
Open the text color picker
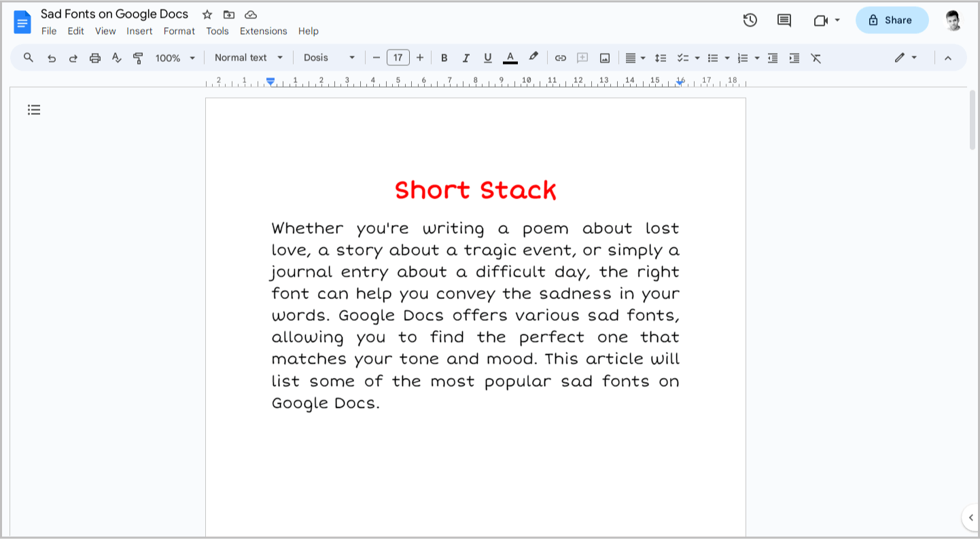510,58
